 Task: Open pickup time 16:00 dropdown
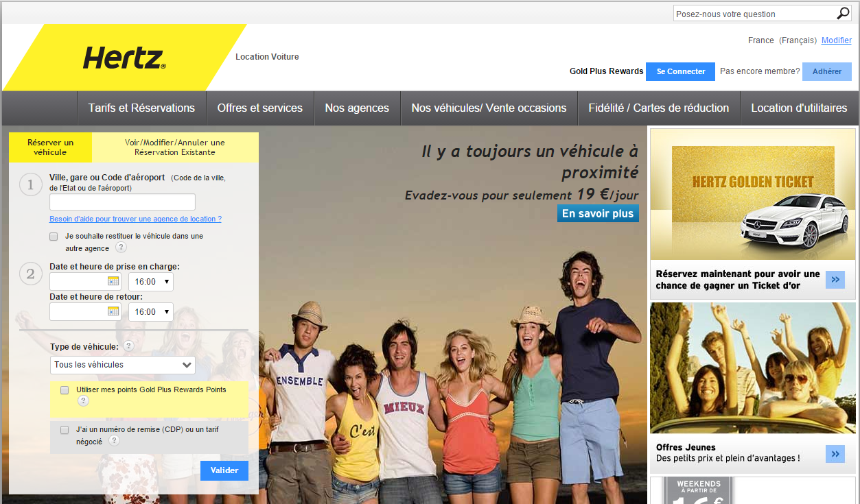point(151,282)
